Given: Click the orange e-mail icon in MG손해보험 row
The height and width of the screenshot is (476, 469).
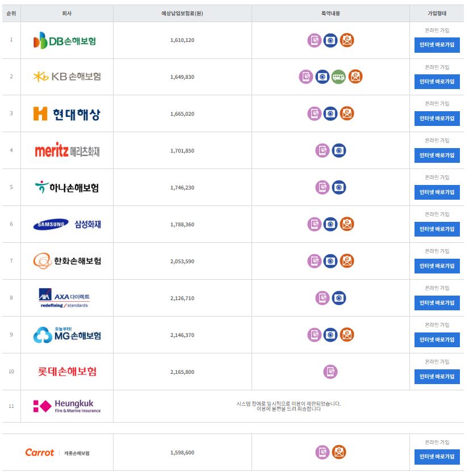Looking at the screenshot, I should 347,335.
